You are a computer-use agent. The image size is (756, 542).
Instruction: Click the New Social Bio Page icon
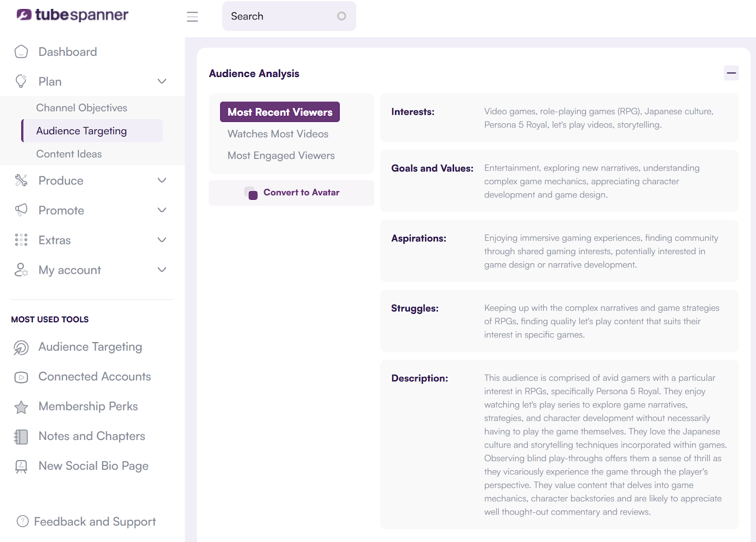click(21, 466)
